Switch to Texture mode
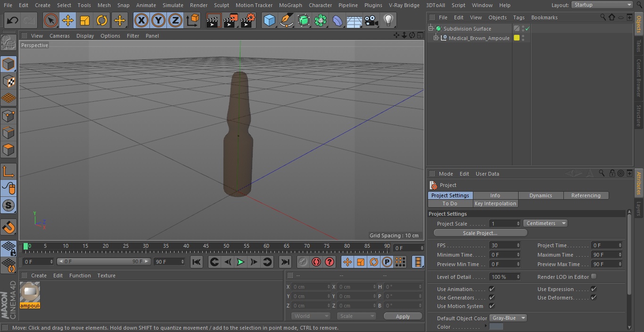 pos(8,81)
